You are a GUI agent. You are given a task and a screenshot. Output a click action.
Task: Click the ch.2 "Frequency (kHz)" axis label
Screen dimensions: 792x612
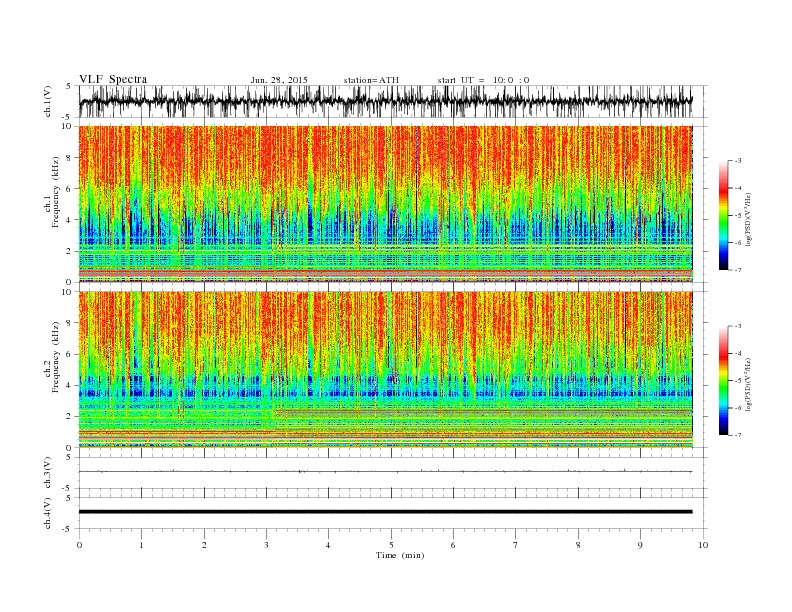56,356
